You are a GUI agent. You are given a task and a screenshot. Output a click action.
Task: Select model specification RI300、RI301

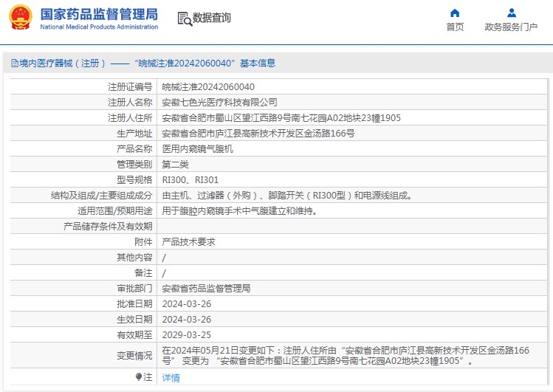(x=190, y=180)
